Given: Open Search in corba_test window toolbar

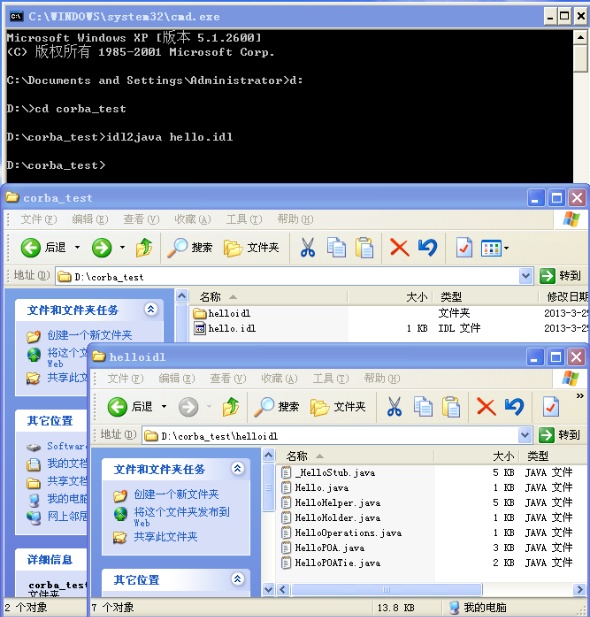Looking at the screenshot, I should (x=190, y=248).
